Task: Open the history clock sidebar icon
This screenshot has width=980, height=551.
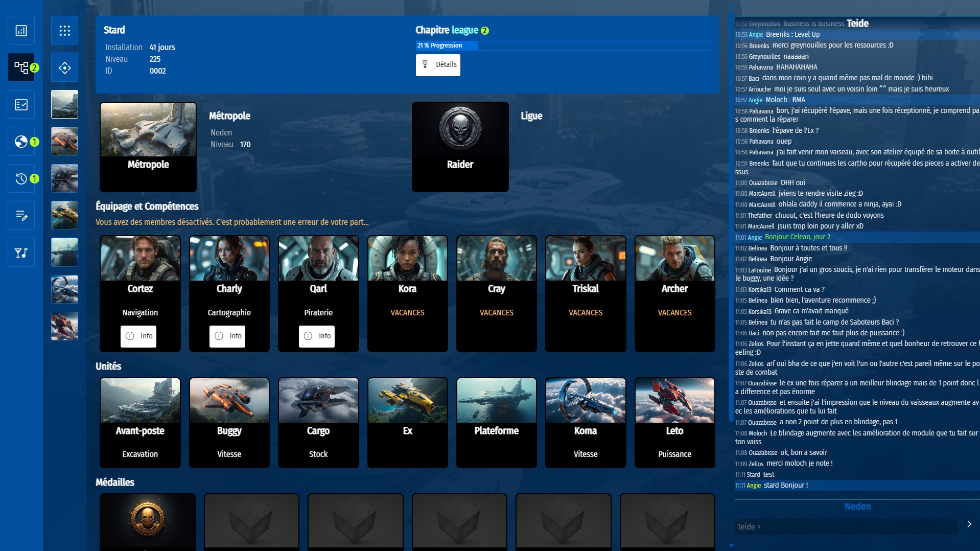Action: point(21,178)
